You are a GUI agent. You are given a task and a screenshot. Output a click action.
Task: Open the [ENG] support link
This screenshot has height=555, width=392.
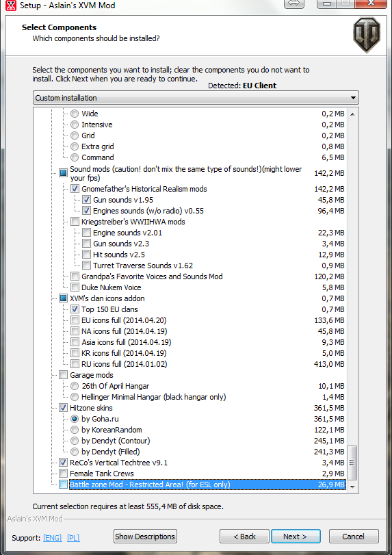click(x=53, y=538)
